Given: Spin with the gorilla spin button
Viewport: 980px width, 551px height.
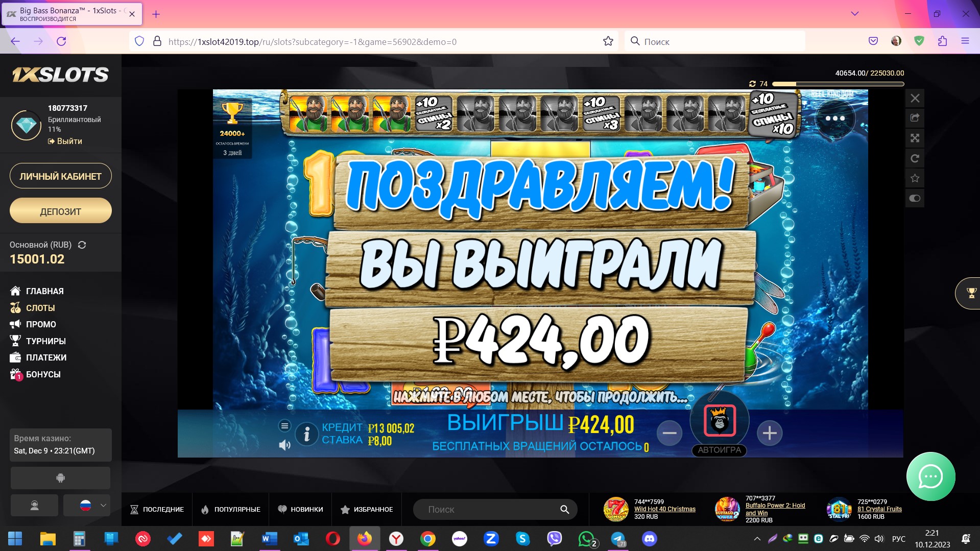Looking at the screenshot, I should pyautogui.click(x=720, y=420).
